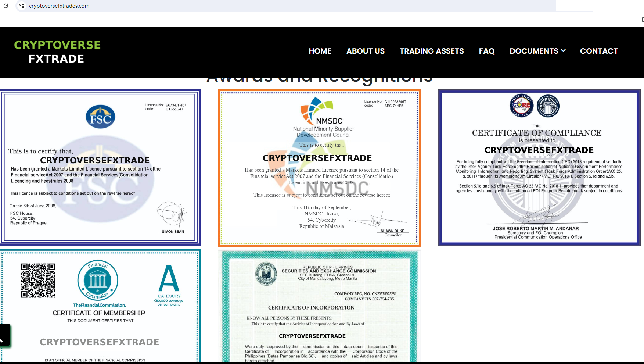Viewport: 644px width, 364px height.
Task: Open the CONTACT page
Action: [x=599, y=51]
